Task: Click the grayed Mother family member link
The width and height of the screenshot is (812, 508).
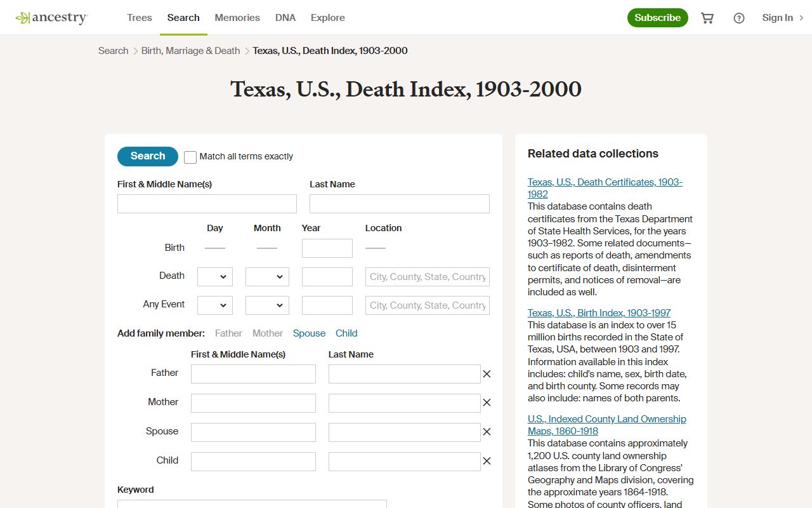Action: [268, 333]
